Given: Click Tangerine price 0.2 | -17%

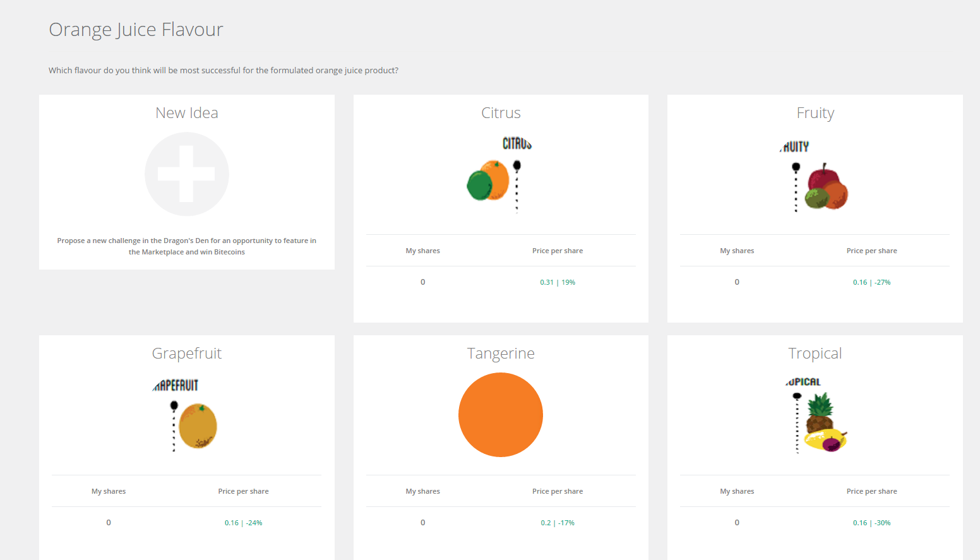Looking at the screenshot, I should click(x=557, y=523).
